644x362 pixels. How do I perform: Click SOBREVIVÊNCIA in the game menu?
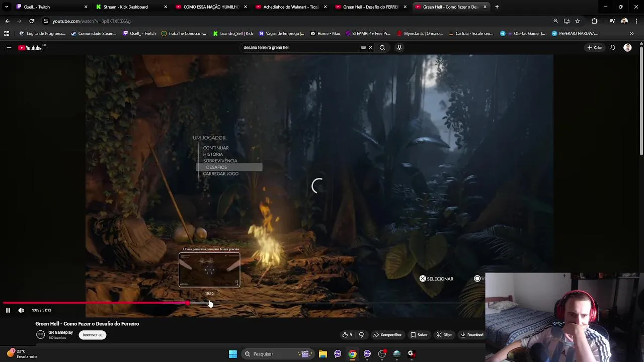point(220,161)
